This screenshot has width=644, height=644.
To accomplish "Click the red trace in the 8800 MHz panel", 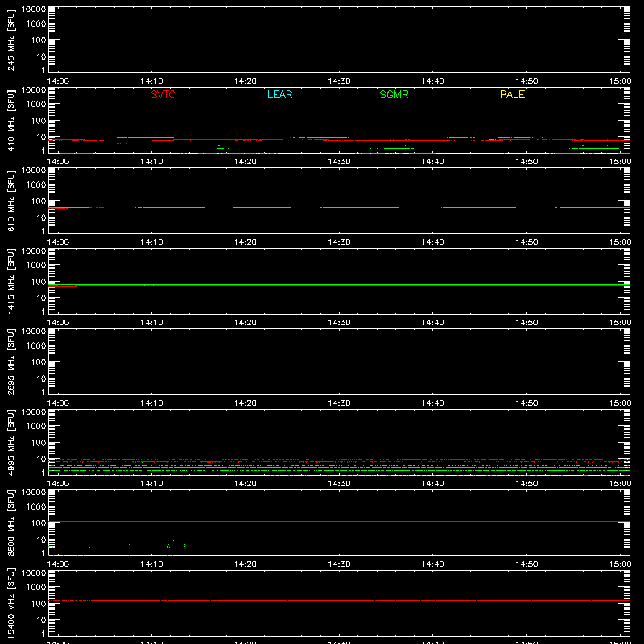I will tap(339, 522).
